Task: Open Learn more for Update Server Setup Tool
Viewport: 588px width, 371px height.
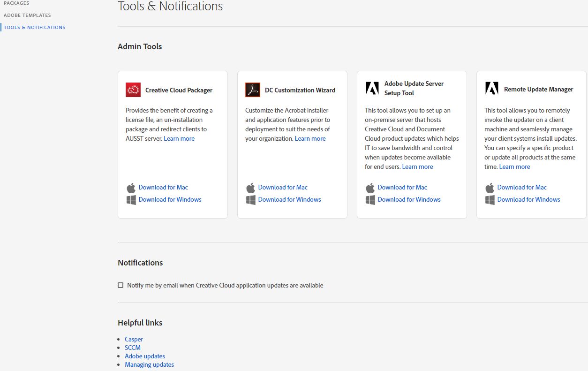Action: (x=418, y=167)
